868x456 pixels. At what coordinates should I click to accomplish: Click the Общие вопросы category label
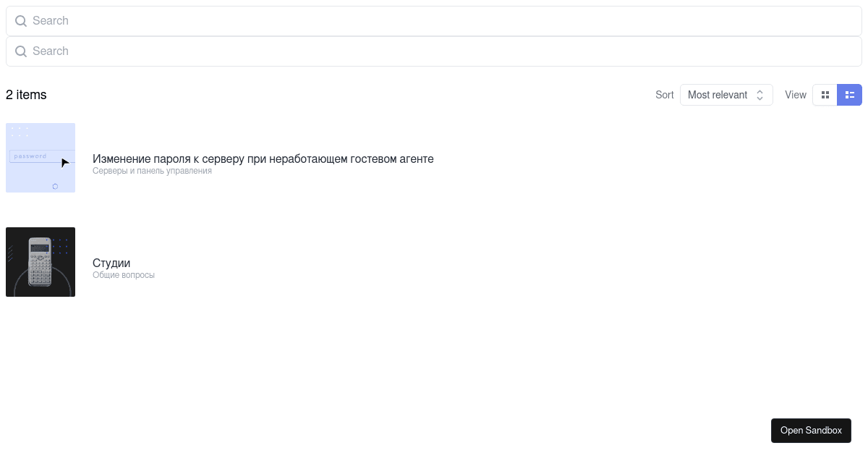tap(124, 275)
